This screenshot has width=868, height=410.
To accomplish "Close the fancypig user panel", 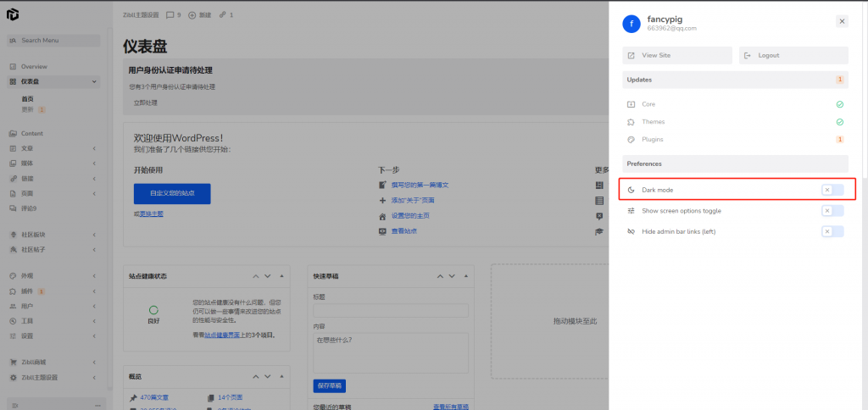I will point(842,21).
